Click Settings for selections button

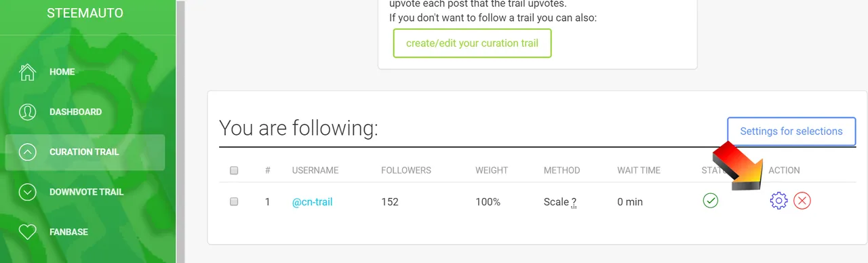[x=791, y=131]
